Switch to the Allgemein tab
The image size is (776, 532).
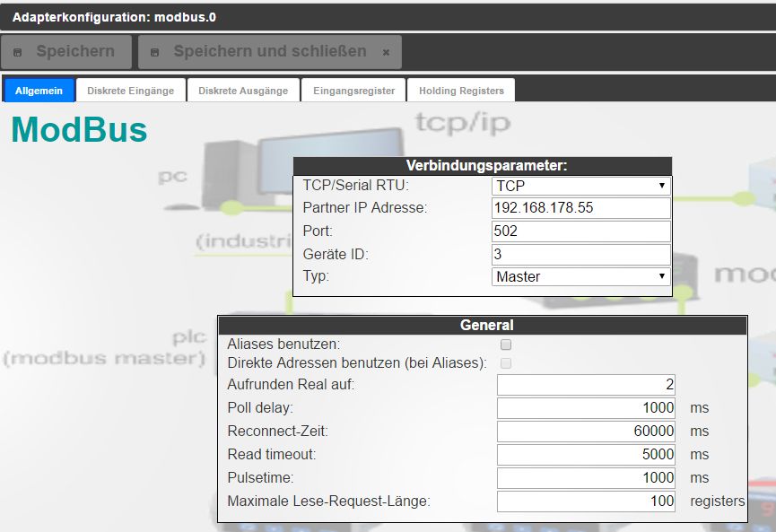(39, 91)
